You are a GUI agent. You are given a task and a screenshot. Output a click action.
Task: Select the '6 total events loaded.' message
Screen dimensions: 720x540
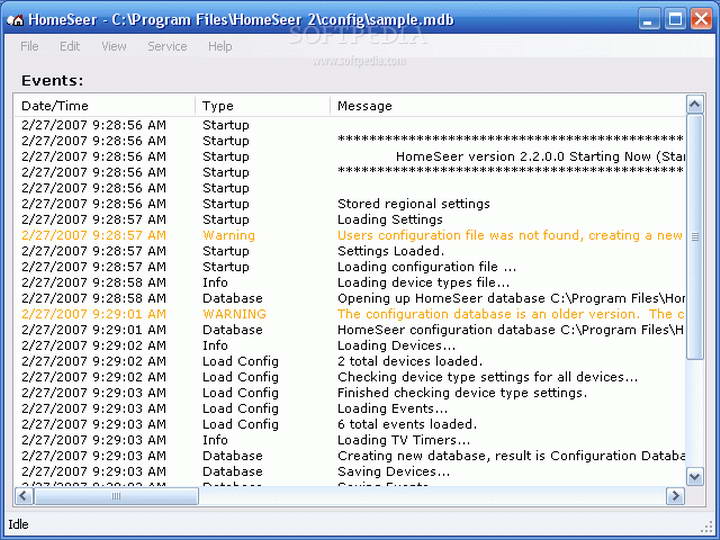coord(407,424)
